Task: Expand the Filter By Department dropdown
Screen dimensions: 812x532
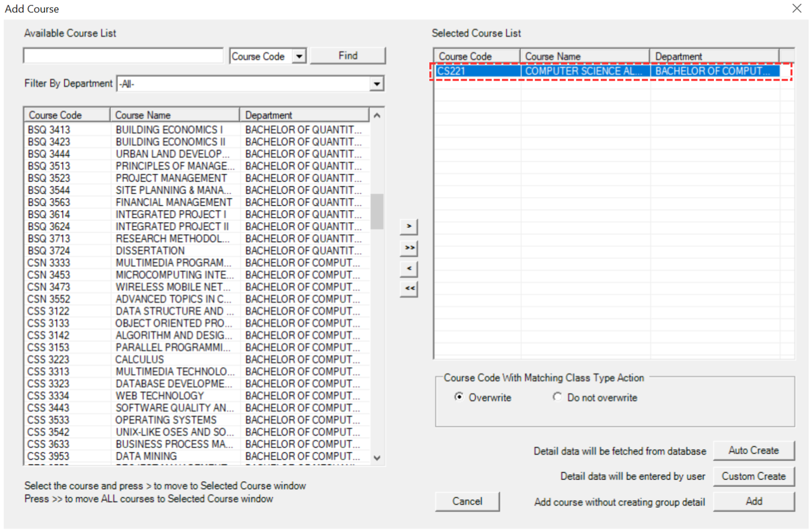Action: (x=376, y=84)
